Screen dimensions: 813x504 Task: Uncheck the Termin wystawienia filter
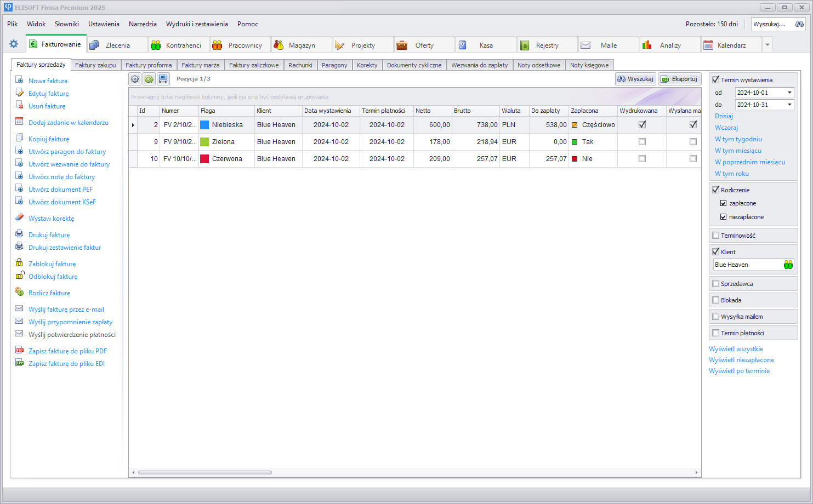pyautogui.click(x=715, y=80)
